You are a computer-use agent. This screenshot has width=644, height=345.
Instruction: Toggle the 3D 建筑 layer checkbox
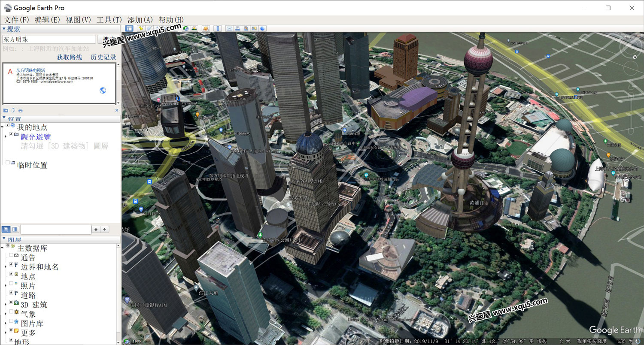pyautogui.click(x=11, y=302)
